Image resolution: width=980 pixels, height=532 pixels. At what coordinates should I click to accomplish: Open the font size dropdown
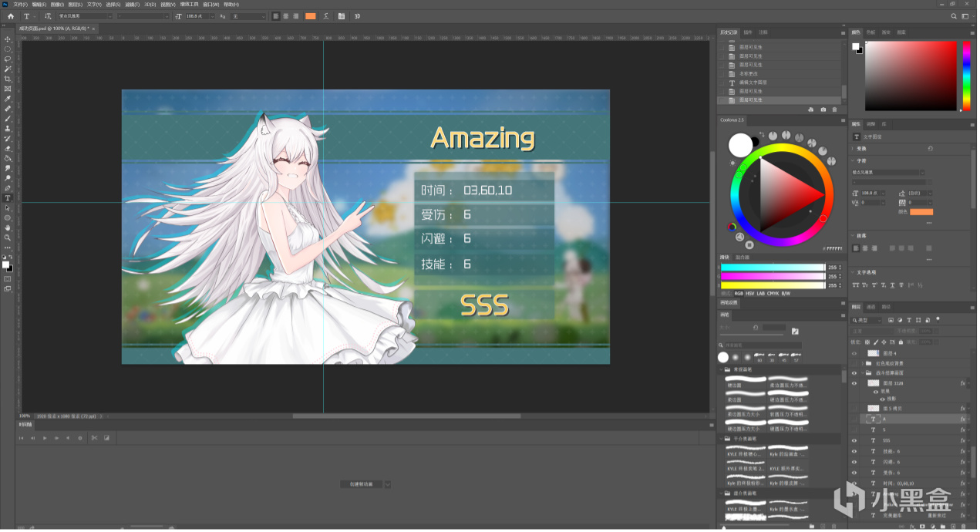click(214, 16)
